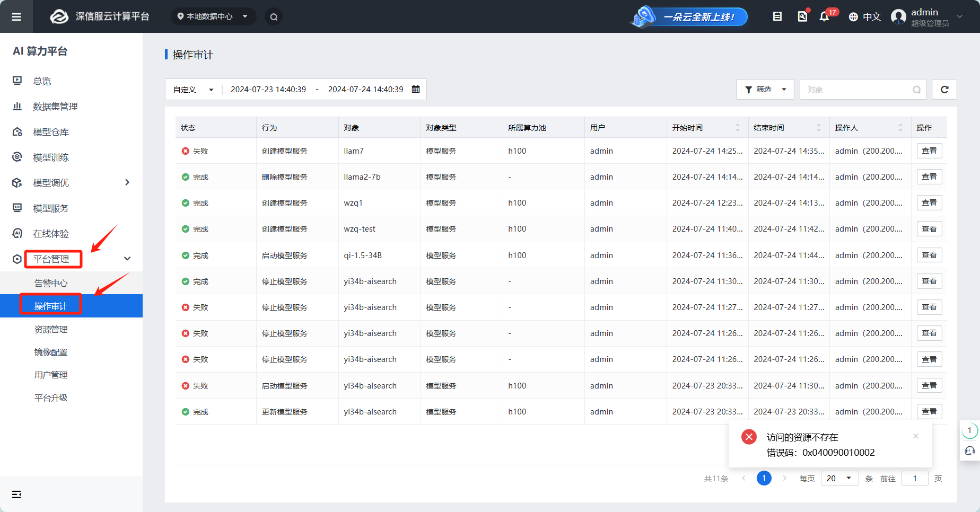980x512 pixels.
Task: Open the page size dropdown showing 20
Action: point(839,478)
